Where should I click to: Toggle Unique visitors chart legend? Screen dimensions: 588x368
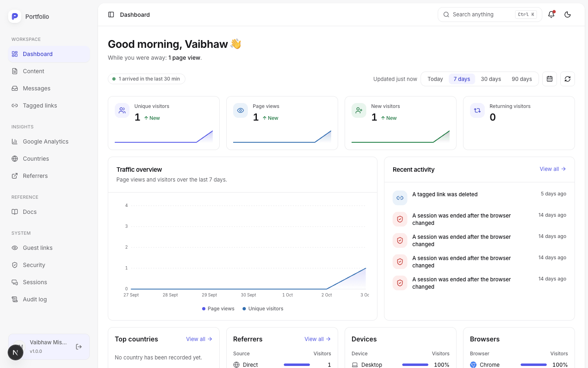pos(263,309)
